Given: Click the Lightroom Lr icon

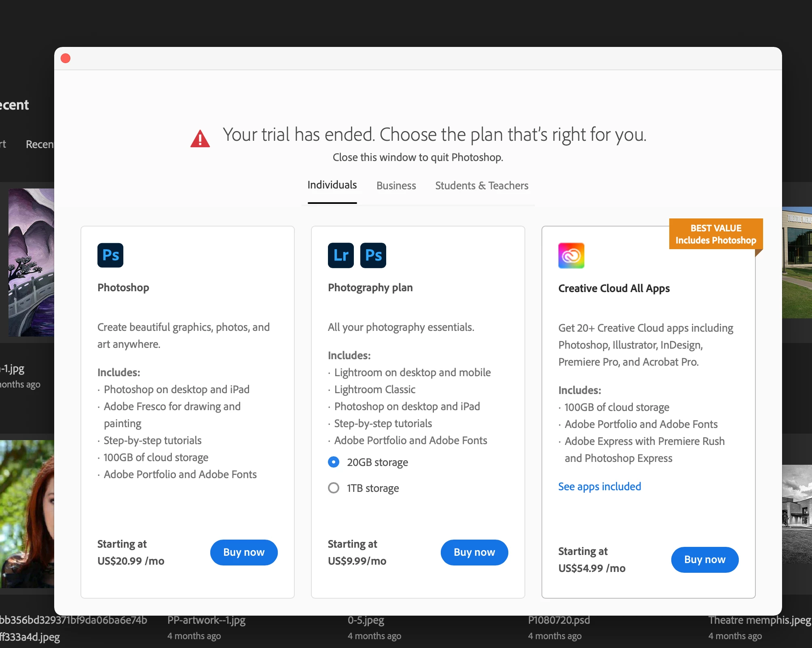Looking at the screenshot, I should (x=340, y=255).
